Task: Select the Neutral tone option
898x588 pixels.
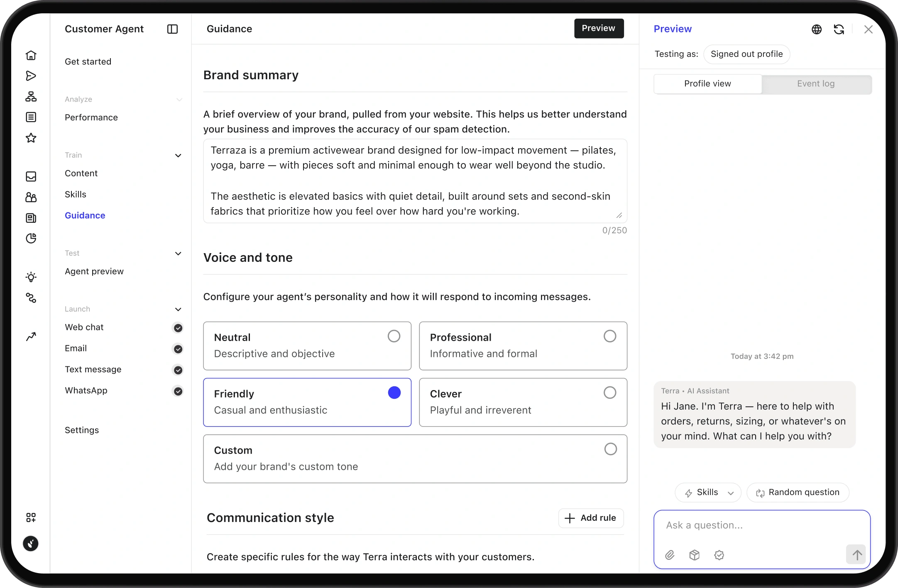Action: click(x=307, y=346)
